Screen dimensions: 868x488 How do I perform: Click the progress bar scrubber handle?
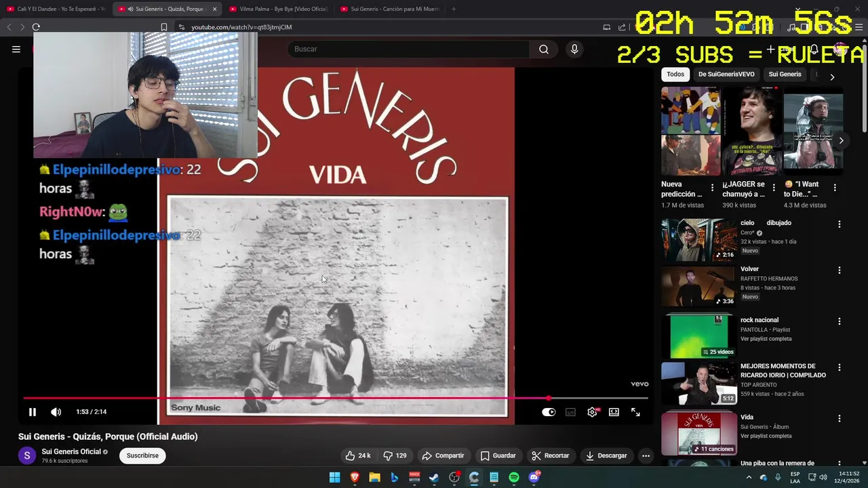[549, 399]
